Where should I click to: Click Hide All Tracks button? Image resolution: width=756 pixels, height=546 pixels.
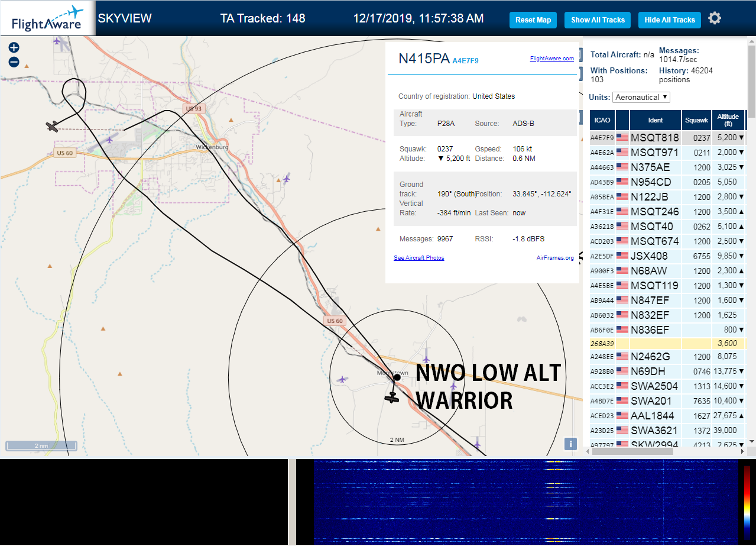pyautogui.click(x=670, y=20)
